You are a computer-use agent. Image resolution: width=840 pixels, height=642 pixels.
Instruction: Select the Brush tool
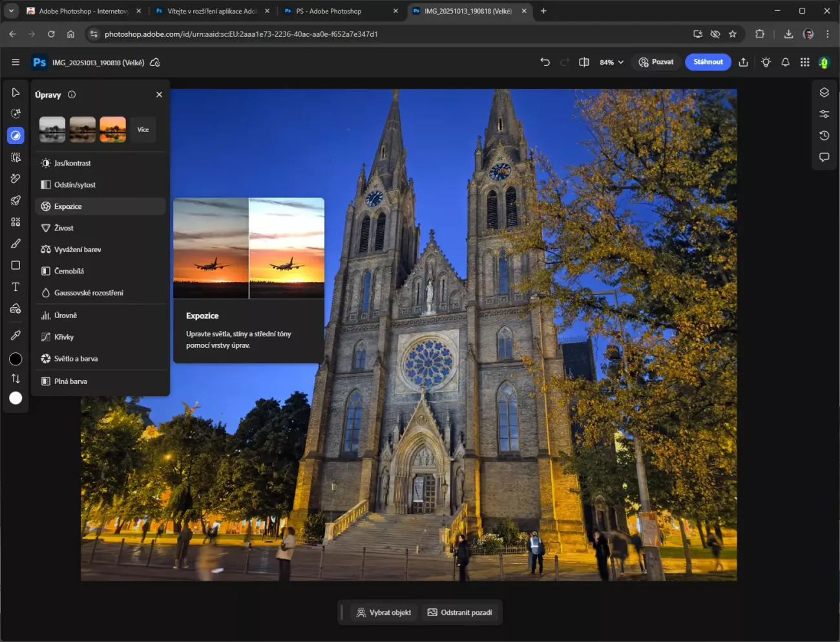[x=16, y=244]
